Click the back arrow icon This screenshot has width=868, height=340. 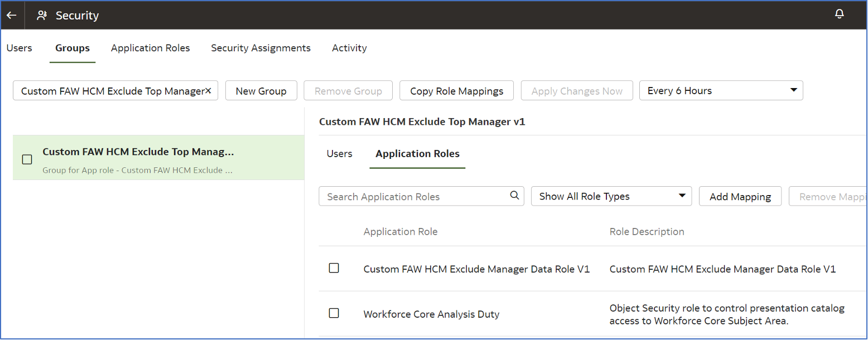coord(11,15)
